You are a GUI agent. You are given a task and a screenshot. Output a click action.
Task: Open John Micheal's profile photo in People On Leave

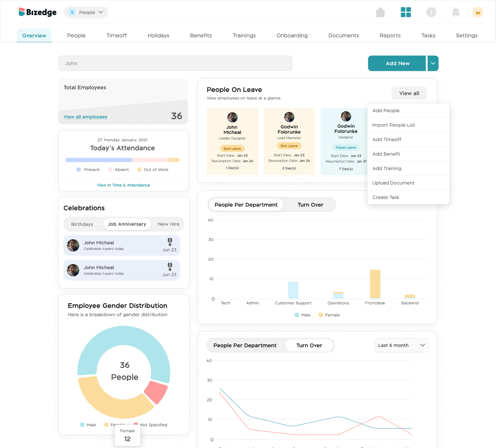pos(232,117)
